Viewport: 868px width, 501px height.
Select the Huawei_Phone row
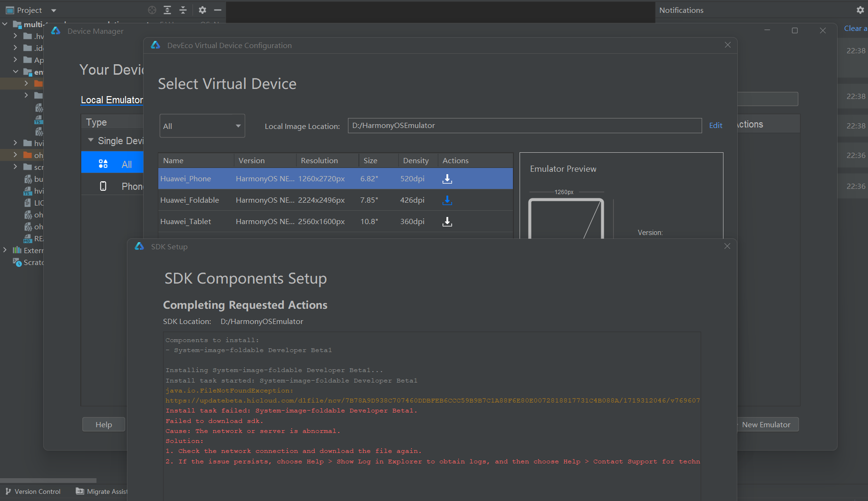pyautogui.click(x=336, y=179)
